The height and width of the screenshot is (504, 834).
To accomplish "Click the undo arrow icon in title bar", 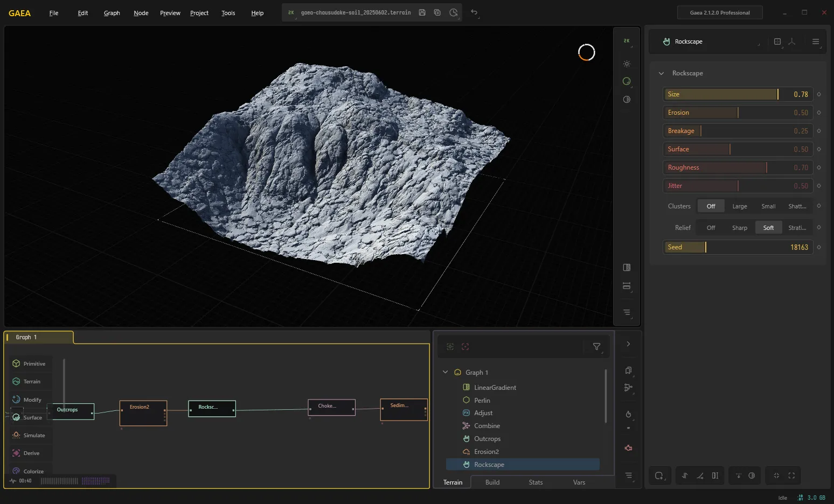I will (474, 12).
